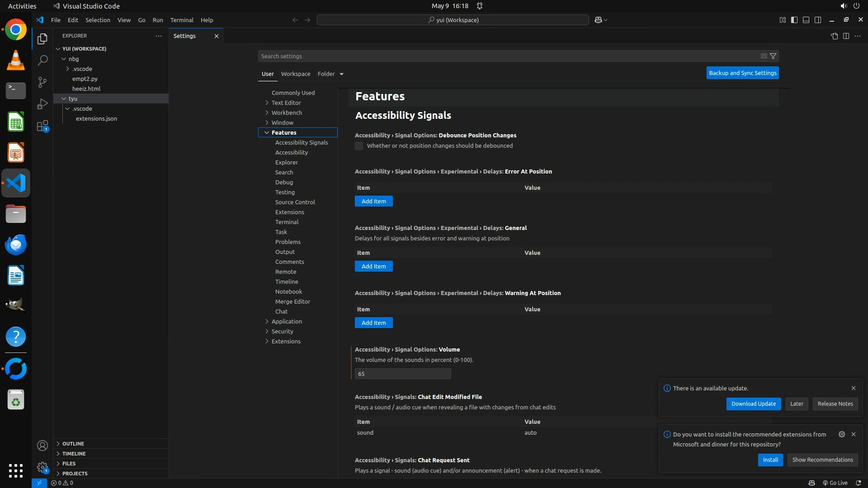This screenshot has height=488, width=868.
Task: Collapse the tyu folder in Explorer
Action: click(64, 99)
